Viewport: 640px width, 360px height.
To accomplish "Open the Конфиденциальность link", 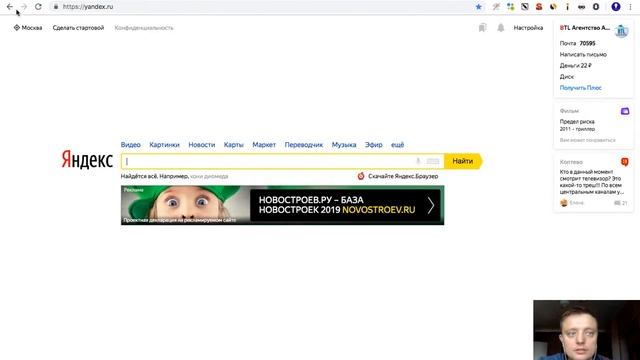I will 144,28.
